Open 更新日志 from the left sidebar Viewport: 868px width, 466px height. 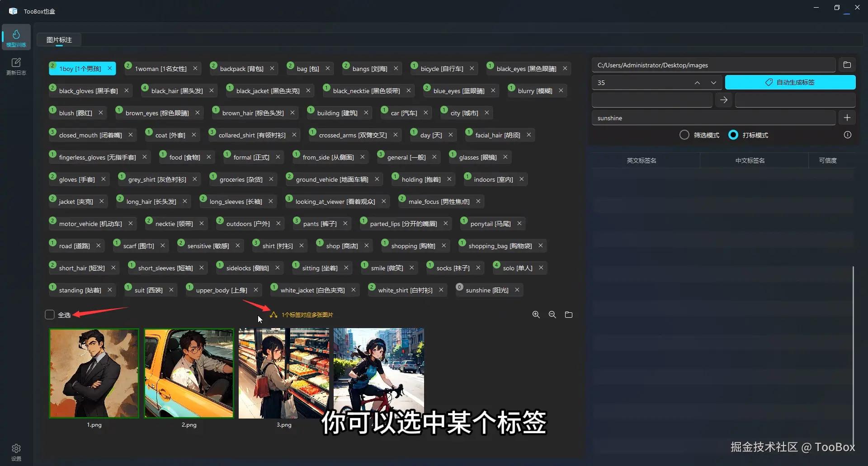click(16, 66)
